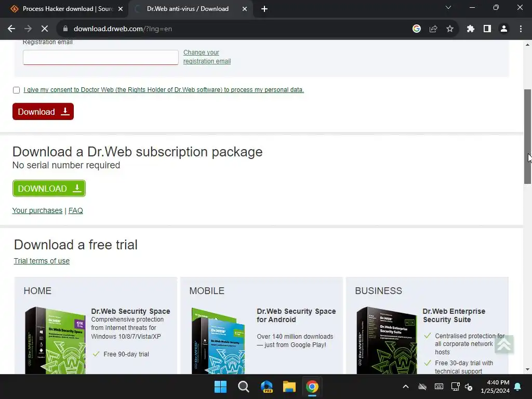Click the Free 90-day trial text
Screen dimensions: 532x399
126,354
